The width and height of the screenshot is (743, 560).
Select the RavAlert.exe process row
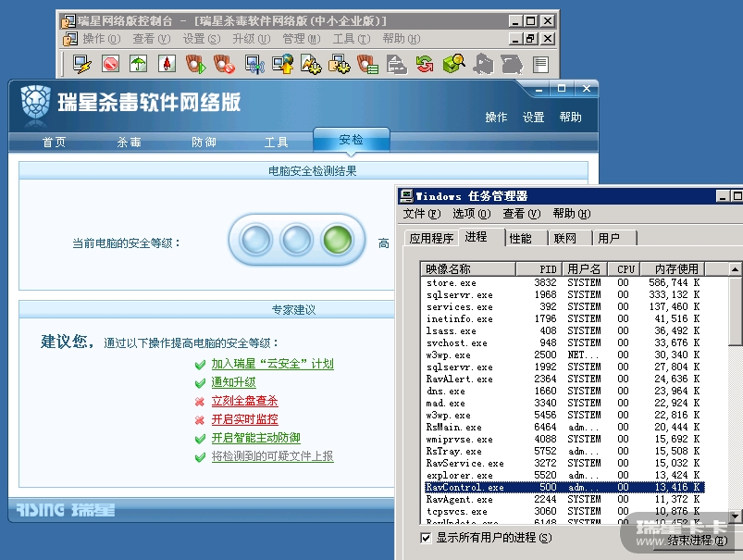[x=563, y=379]
